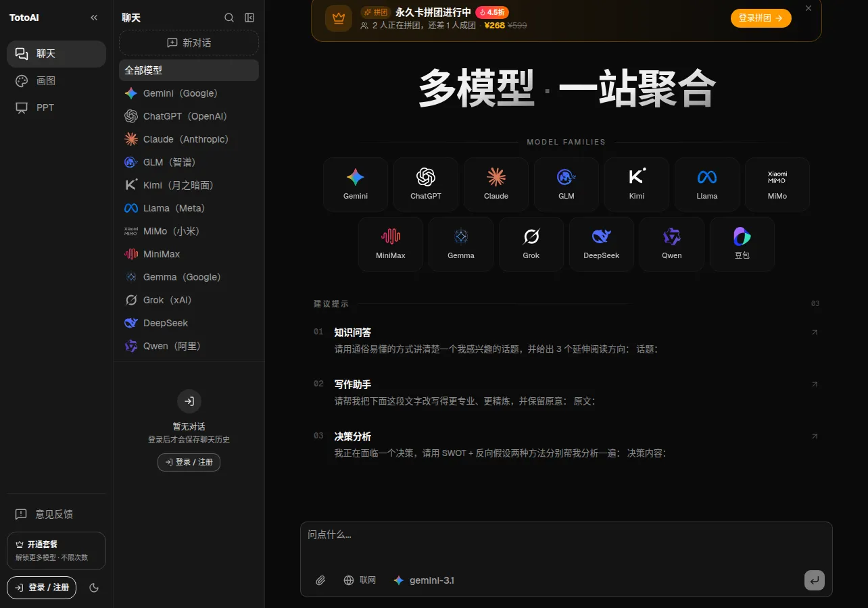The height and width of the screenshot is (608, 868).
Task: Choose Claude (Anthropic) in model list
Action: click(189, 139)
